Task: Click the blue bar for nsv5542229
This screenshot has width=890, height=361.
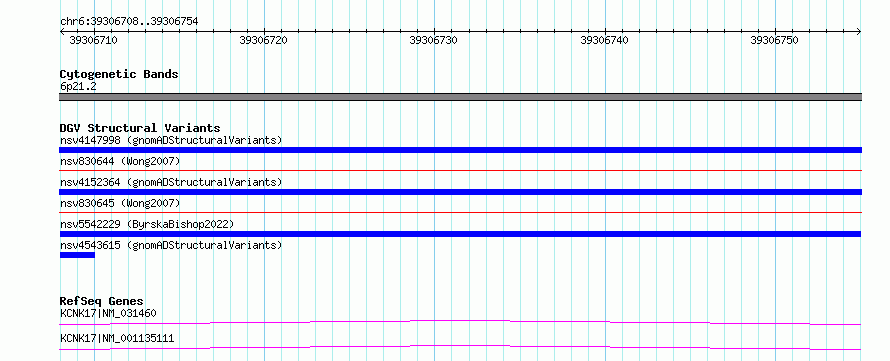Action: (460, 234)
